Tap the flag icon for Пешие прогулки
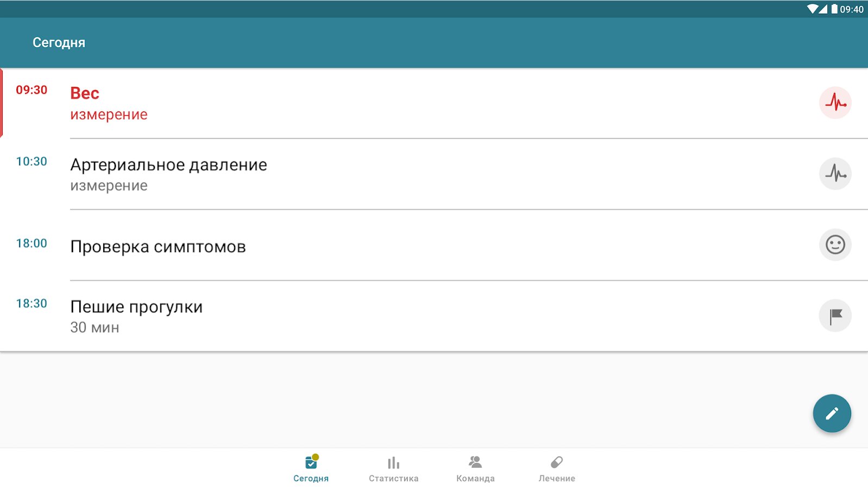This screenshot has width=868, height=489. (835, 316)
